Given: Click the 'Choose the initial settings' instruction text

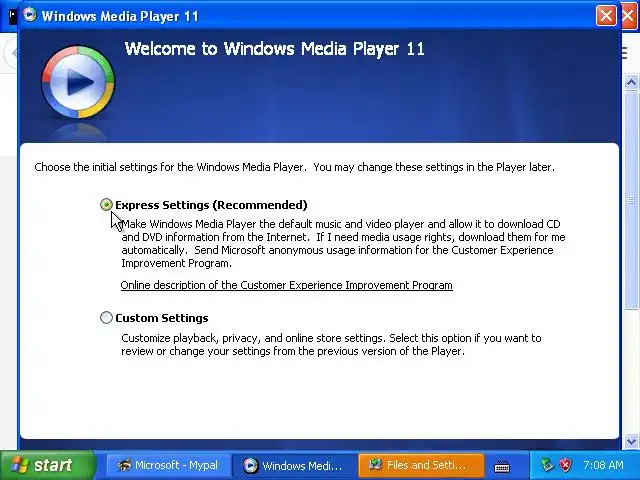Looking at the screenshot, I should (x=294, y=167).
